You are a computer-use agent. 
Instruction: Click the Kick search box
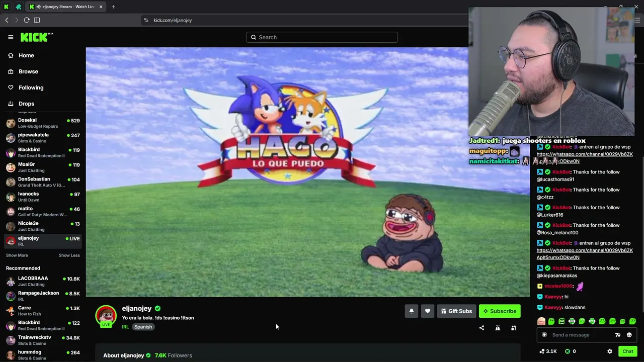322,37
